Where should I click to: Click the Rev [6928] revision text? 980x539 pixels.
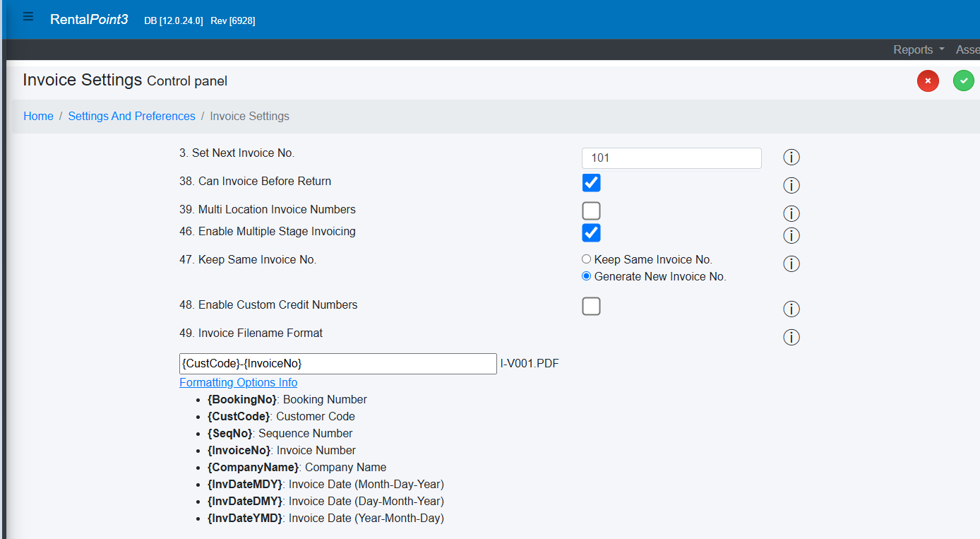coord(233,20)
